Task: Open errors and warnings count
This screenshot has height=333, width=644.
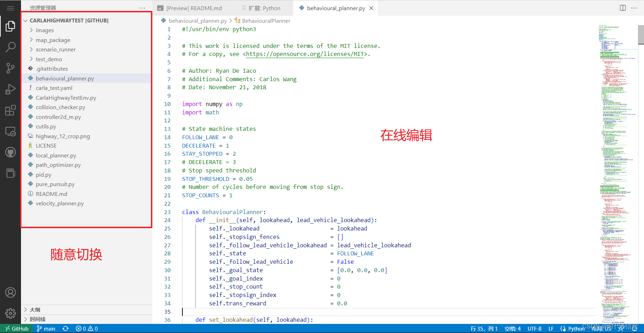Action: click(x=87, y=328)
